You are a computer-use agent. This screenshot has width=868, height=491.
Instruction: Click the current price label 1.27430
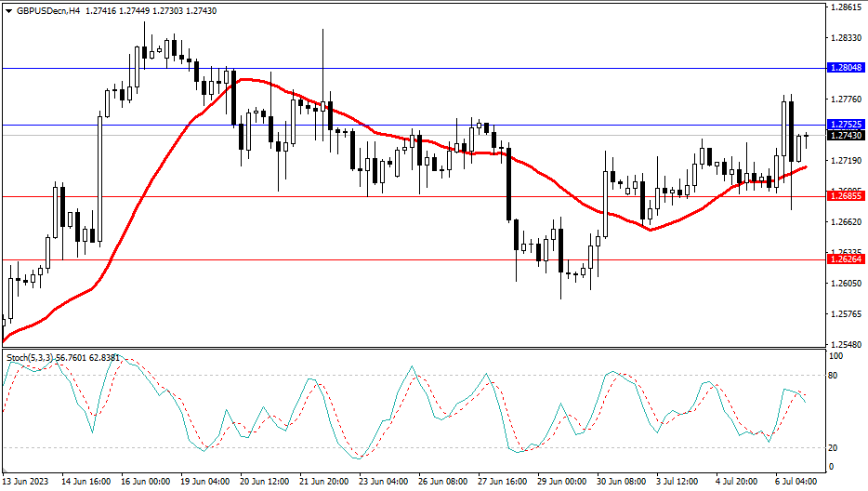pos(846,136)
